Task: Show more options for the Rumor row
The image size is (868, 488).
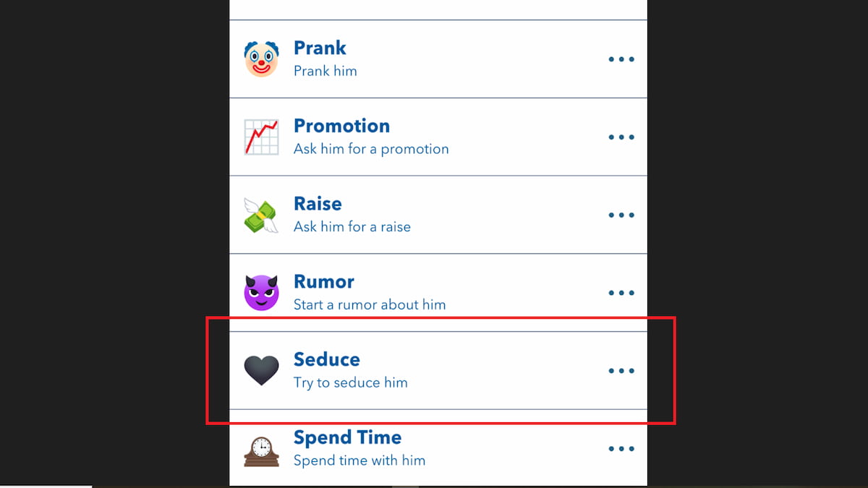Action: (x=621, y=294)
